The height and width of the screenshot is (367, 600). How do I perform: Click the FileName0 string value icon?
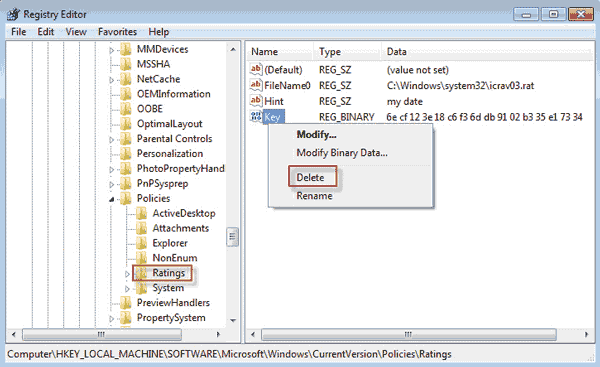[x=256, y=85]
